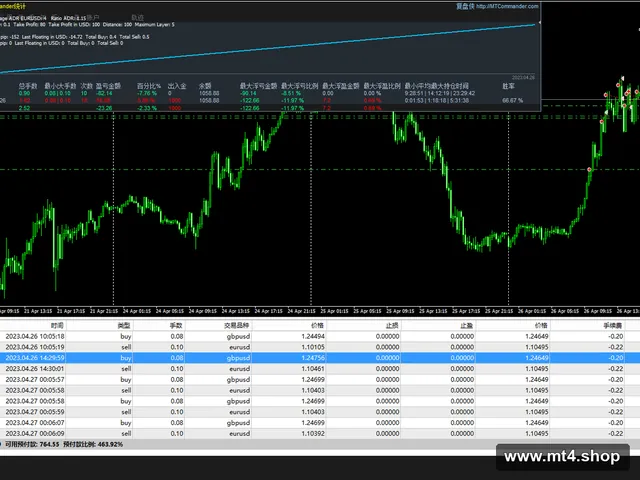Click the 最大浮盈金额 statistics header

pos(341,86)
